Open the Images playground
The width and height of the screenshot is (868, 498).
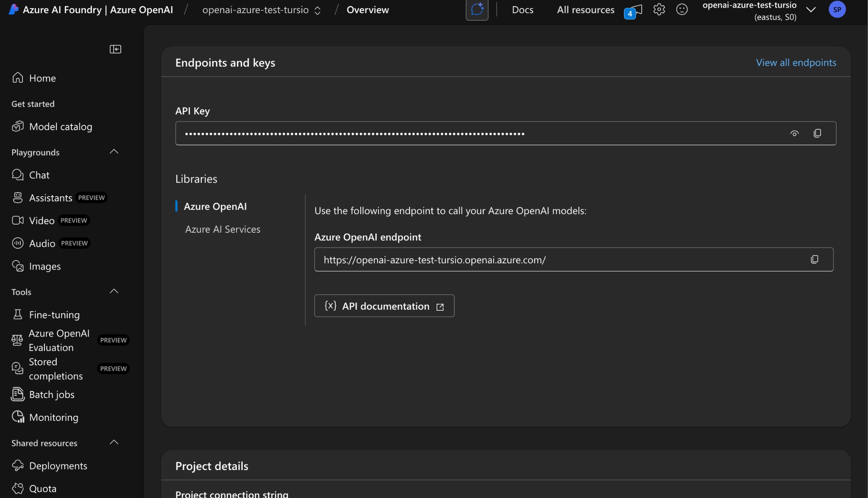coord(45,266)
